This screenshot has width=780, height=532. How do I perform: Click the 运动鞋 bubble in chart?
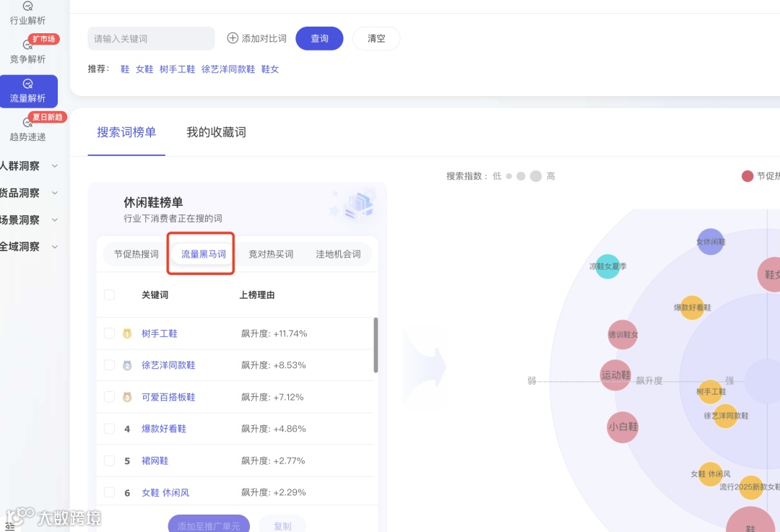(x=616, y=375)
